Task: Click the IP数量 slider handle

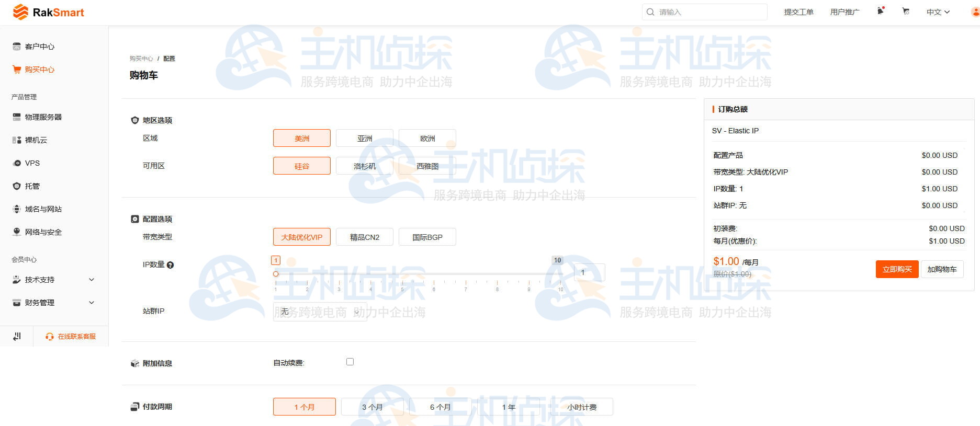Action: [x=276, y=274]
